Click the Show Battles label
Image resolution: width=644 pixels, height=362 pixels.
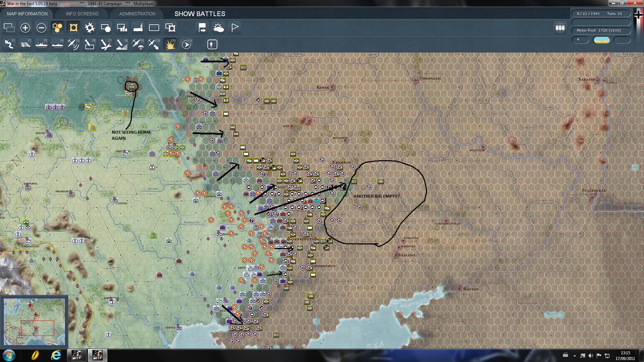[x=200, y=14]
